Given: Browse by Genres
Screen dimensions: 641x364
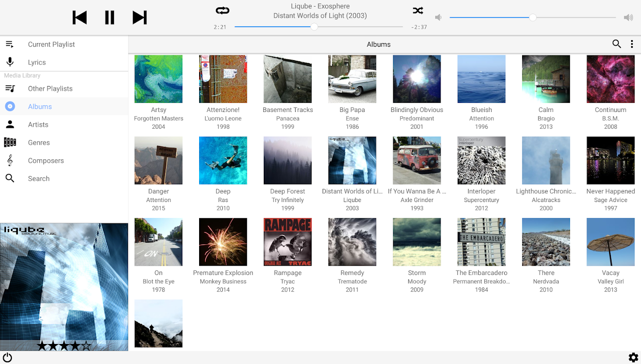Looking at the screenshot, I should [x=64, y=142].
